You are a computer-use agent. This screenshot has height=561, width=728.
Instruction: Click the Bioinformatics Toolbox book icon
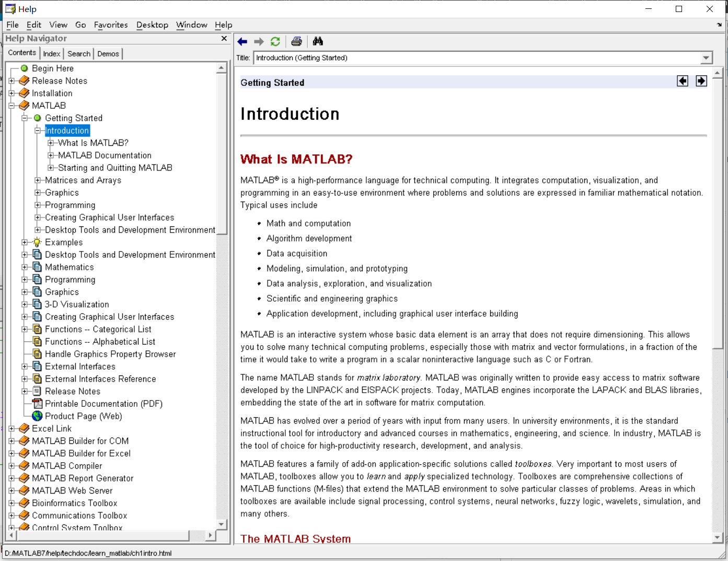coord(24,503)
